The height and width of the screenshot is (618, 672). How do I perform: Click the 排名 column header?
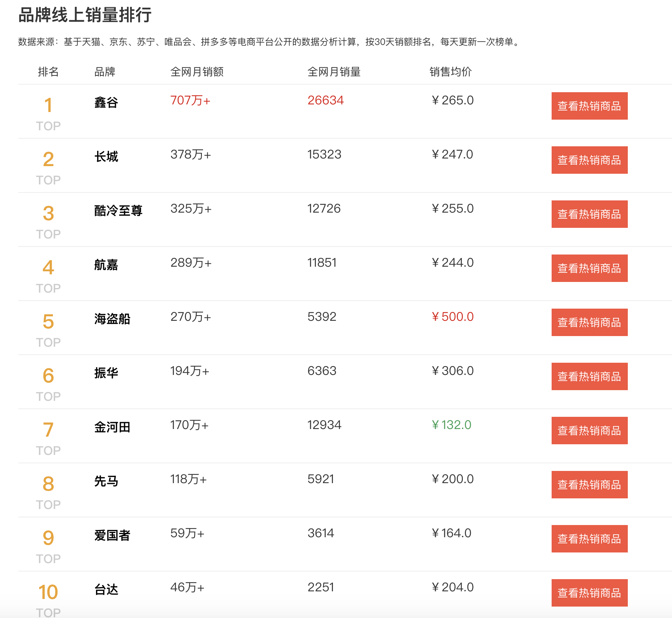pos(48,72)
